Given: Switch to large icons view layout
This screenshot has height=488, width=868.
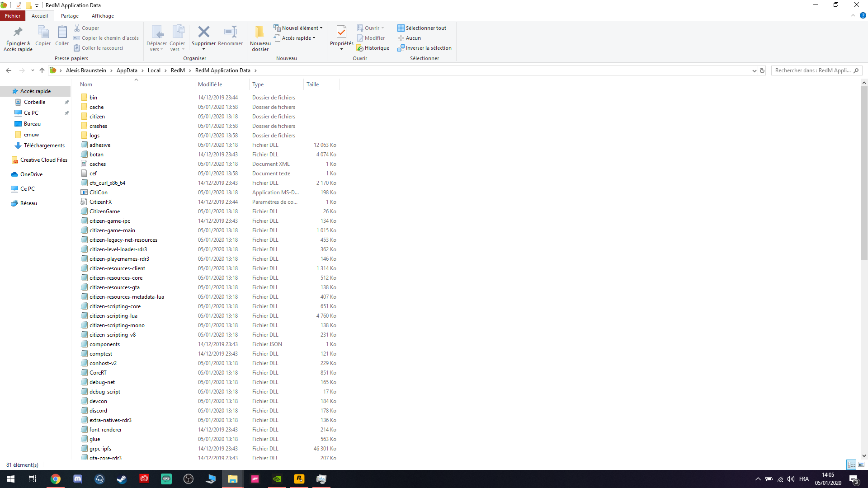Looking at the screenshot, I should pos(861,465).
